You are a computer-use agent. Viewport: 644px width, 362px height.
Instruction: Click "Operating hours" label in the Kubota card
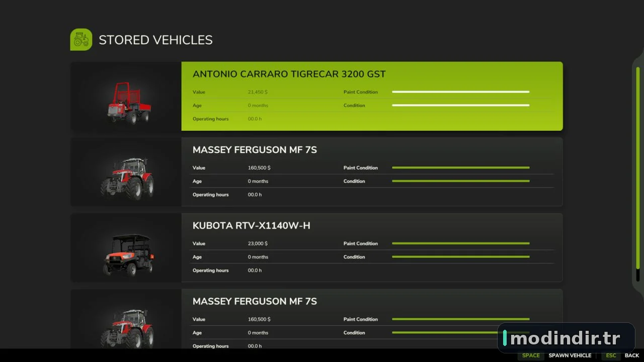pyautogui.click(x=210, y=270)
